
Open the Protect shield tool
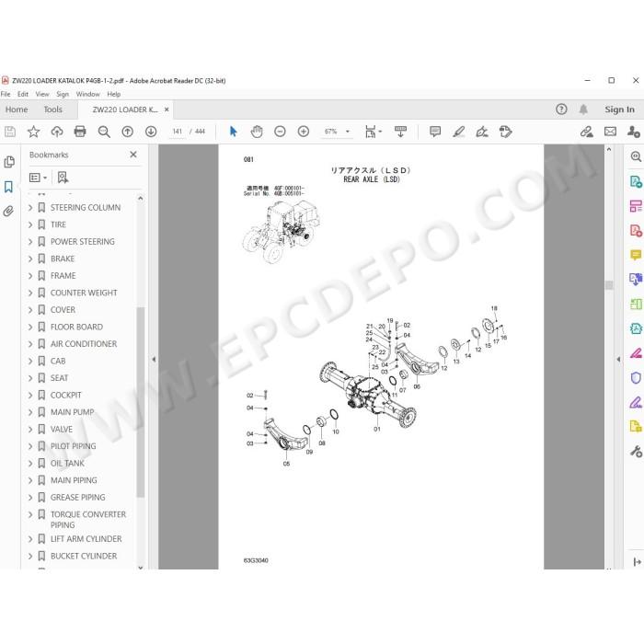636,377
